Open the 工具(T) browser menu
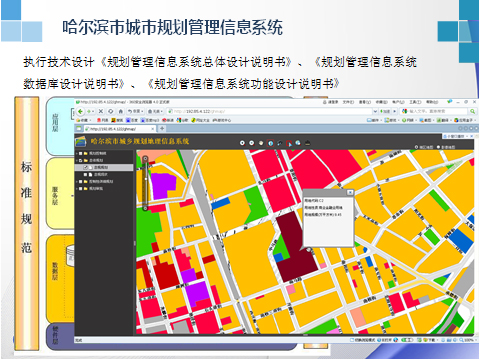 [x=415, y=102]
